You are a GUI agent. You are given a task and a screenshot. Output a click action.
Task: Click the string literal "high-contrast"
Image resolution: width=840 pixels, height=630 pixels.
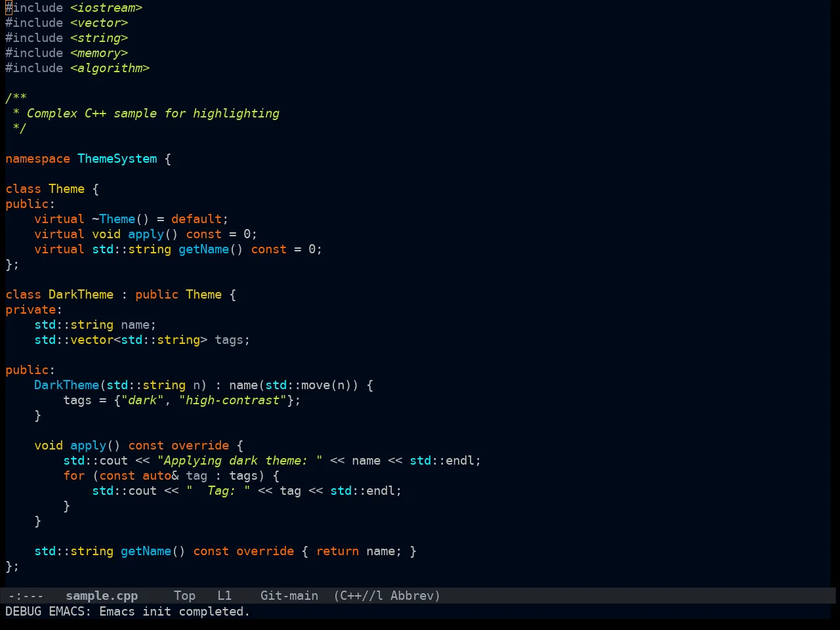click(232, 400)
